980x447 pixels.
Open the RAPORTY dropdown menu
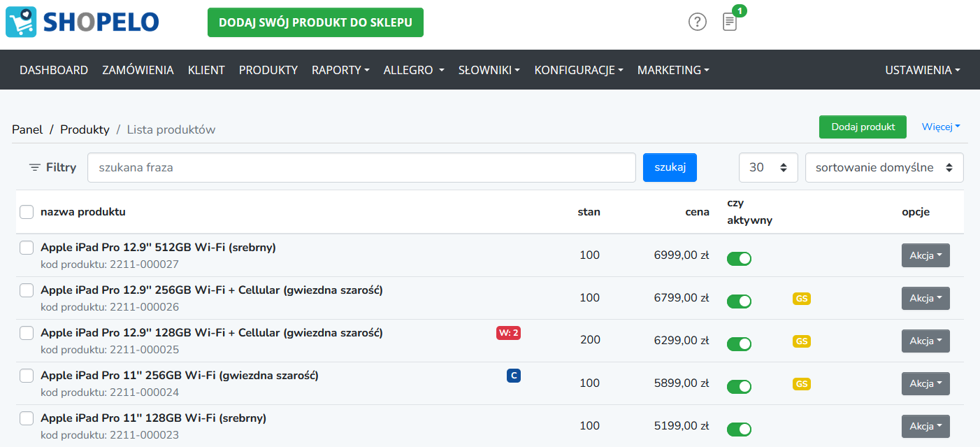(x=340, y=70)
